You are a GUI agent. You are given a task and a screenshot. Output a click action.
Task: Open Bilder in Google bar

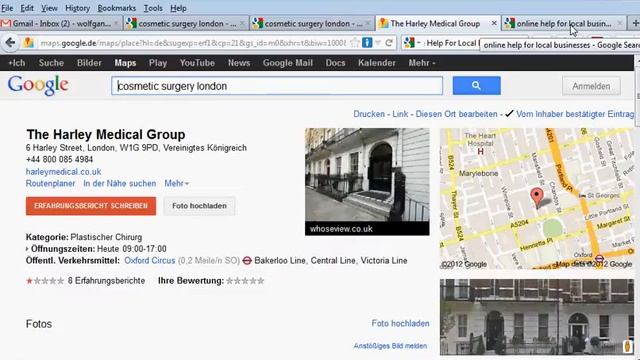(89, 63)
